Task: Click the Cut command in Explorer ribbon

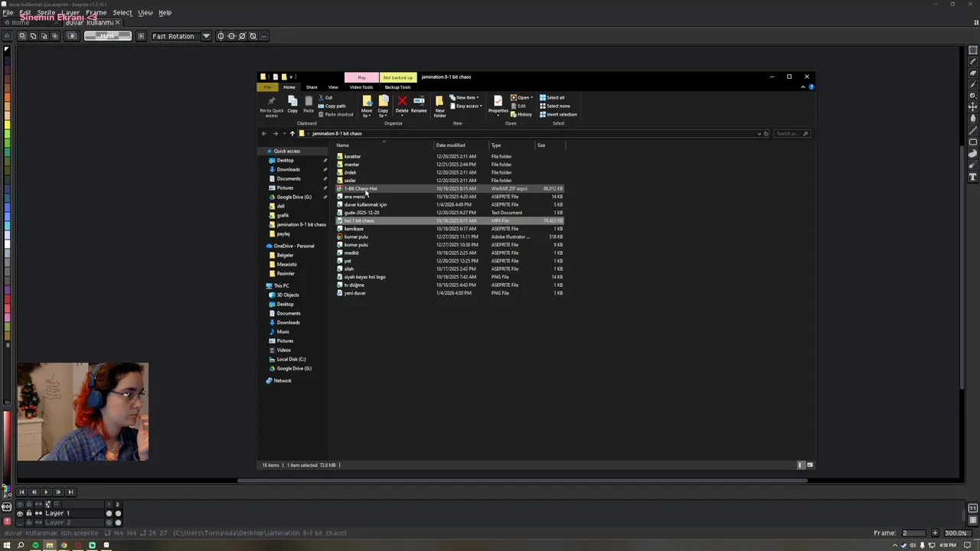Action: pyautogui.click(x=326, y=97)
